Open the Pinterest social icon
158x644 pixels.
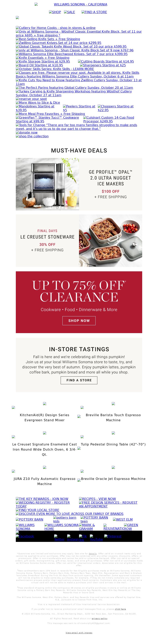[113, 536]
